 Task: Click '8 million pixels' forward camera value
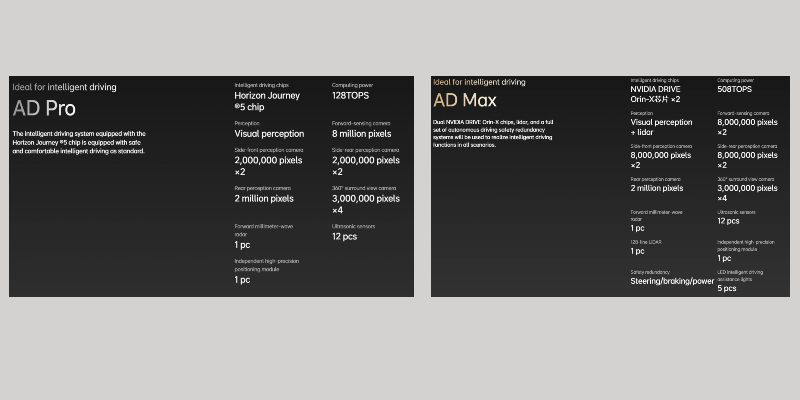[361, 134]
